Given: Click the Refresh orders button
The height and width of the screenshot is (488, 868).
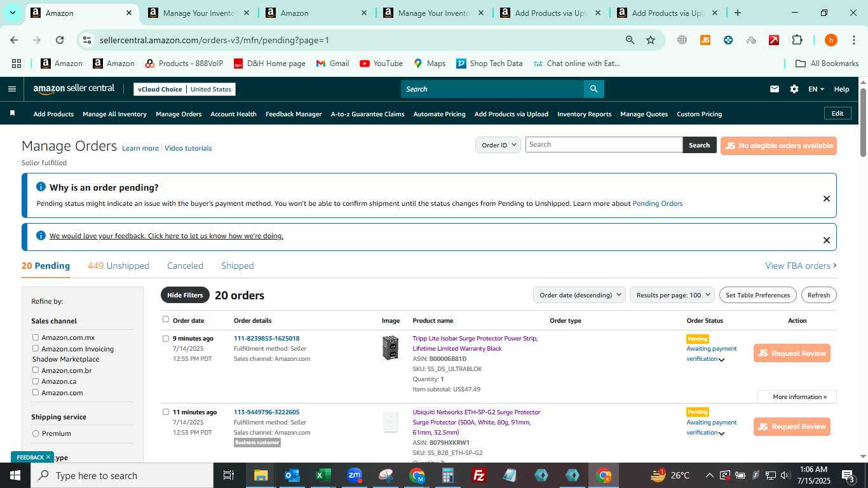Looking at the screenshot, I should pyautogui.click(x=818, y=295).
